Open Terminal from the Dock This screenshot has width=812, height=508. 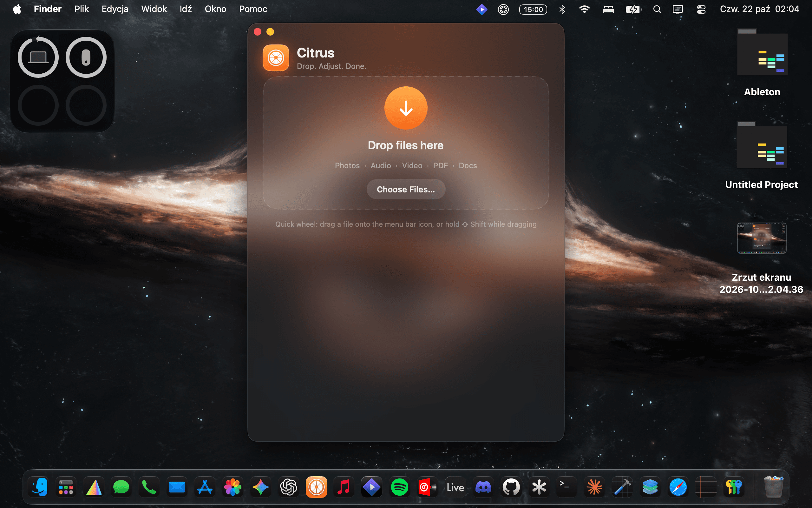point(567,487)
